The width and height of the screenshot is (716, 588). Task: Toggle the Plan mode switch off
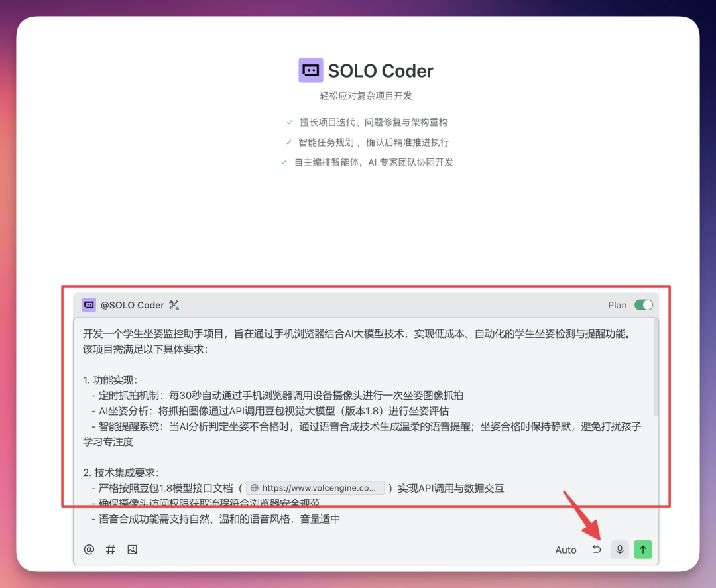(x=643, y=305)
